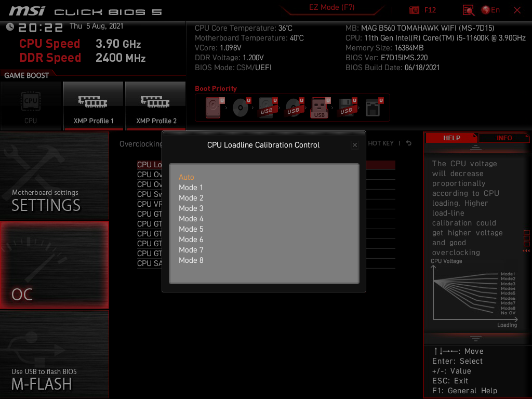Select the network boot priority device
The image size is (532, 399).
coord(374,108)
